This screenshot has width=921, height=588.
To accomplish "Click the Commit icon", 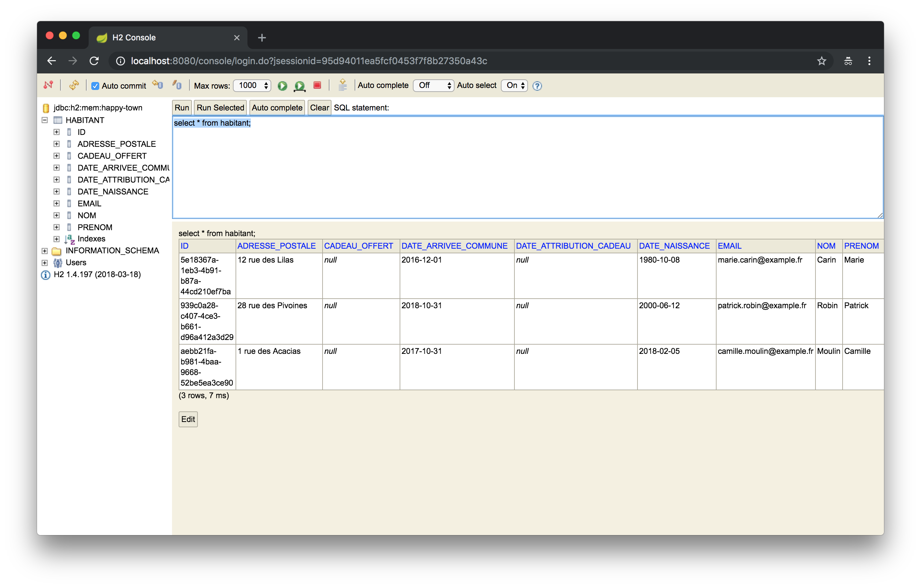I will [177, 85].
